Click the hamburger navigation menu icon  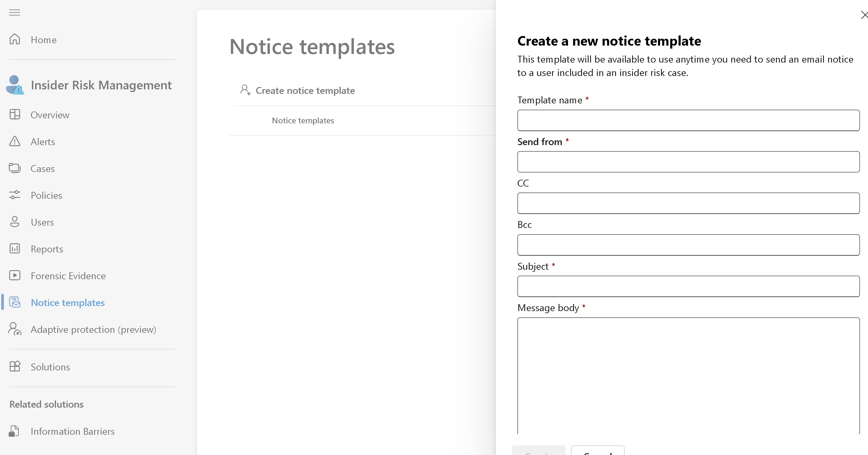click(x=15, y=13)
